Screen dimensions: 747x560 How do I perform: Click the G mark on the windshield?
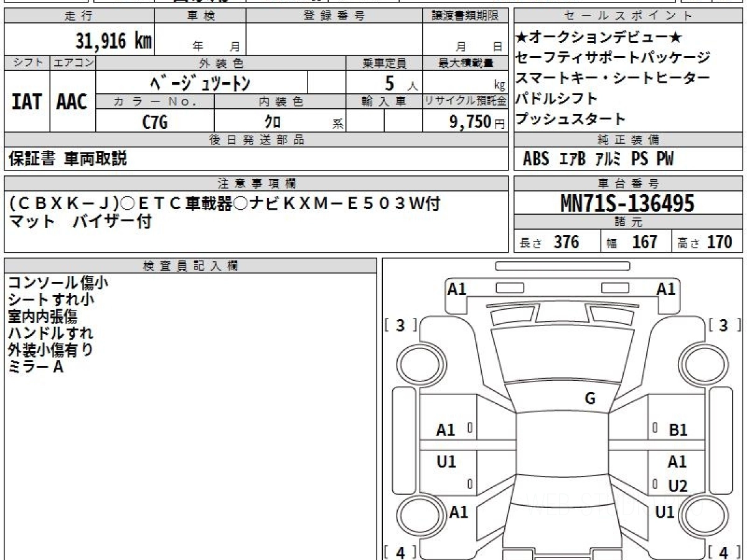point(590,399)
